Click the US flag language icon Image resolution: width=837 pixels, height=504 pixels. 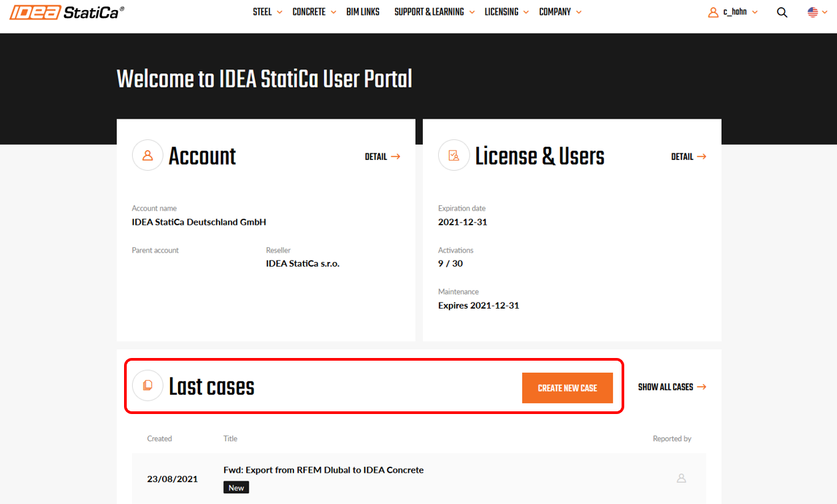tap(812, 12)
